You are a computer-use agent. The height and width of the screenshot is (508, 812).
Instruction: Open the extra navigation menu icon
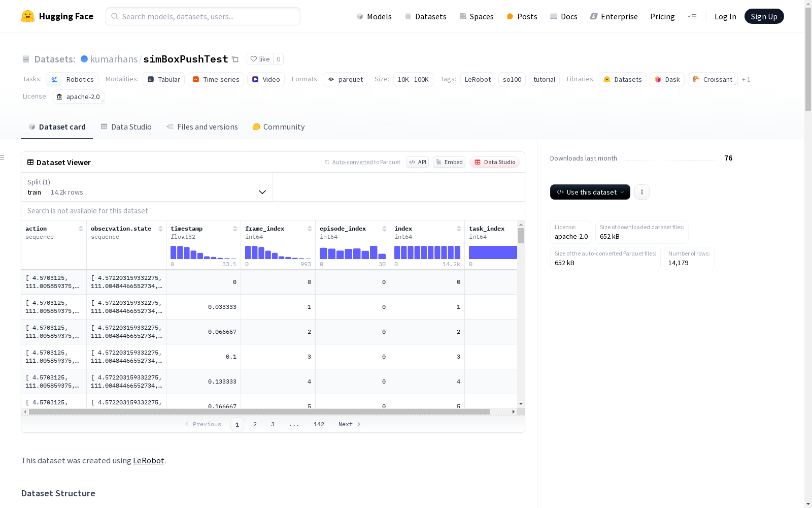tap(692, 16)
